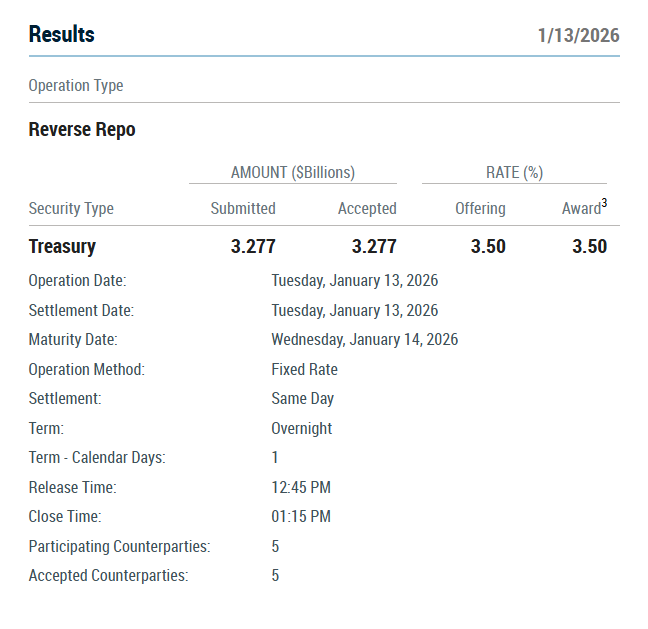The height and width of the screenshot is (629, 648).
Task: Click the Submitted column header
Action: tap(243, 208)
